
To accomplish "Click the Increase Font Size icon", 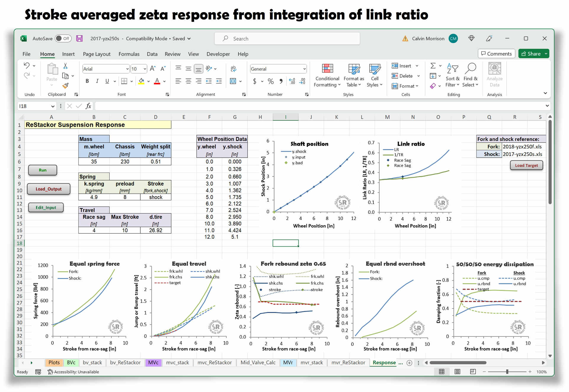I will [153, 69].
